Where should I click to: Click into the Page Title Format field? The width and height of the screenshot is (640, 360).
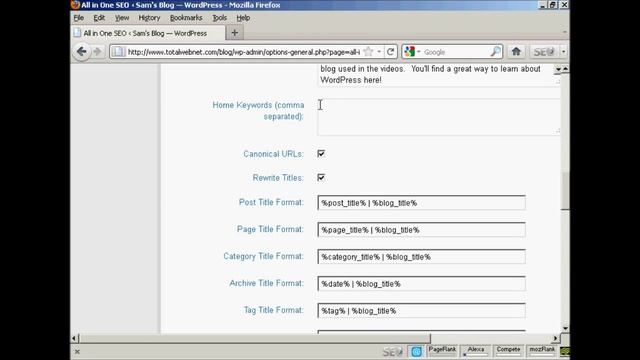pyautogui.click(x=421, y=230)
